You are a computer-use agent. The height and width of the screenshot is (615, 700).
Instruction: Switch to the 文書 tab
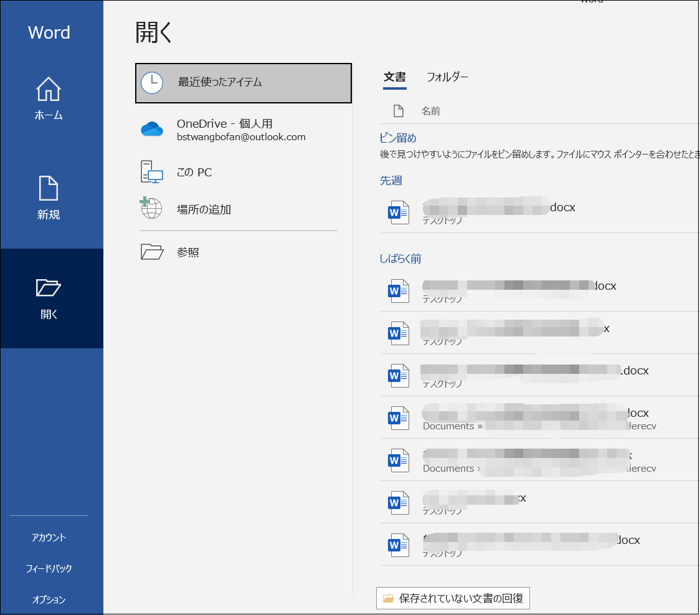395,77
